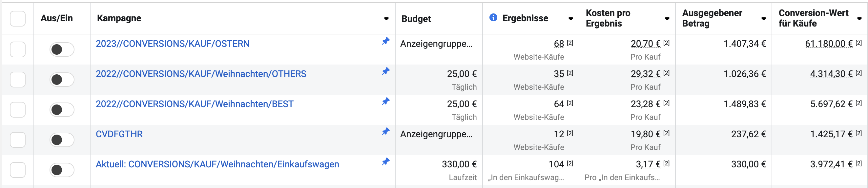This screenshot has width=868, height=188.
Task: Tick the select-all checkbox in header
Action: point(17,18)
